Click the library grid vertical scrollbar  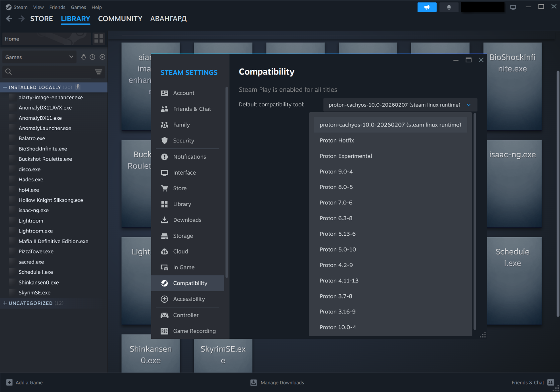558,194
